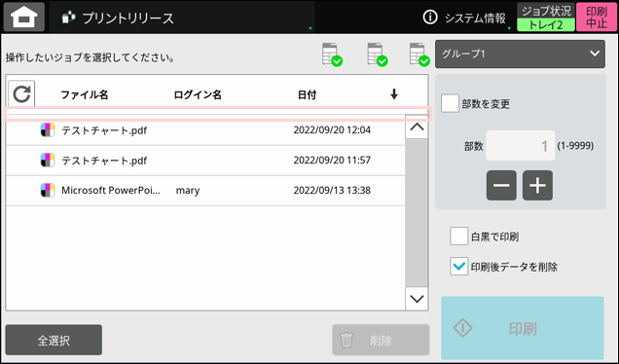
Task: Uncheck 印刷後データを削除
Action: pyautogui.click(x=458, y=266)
